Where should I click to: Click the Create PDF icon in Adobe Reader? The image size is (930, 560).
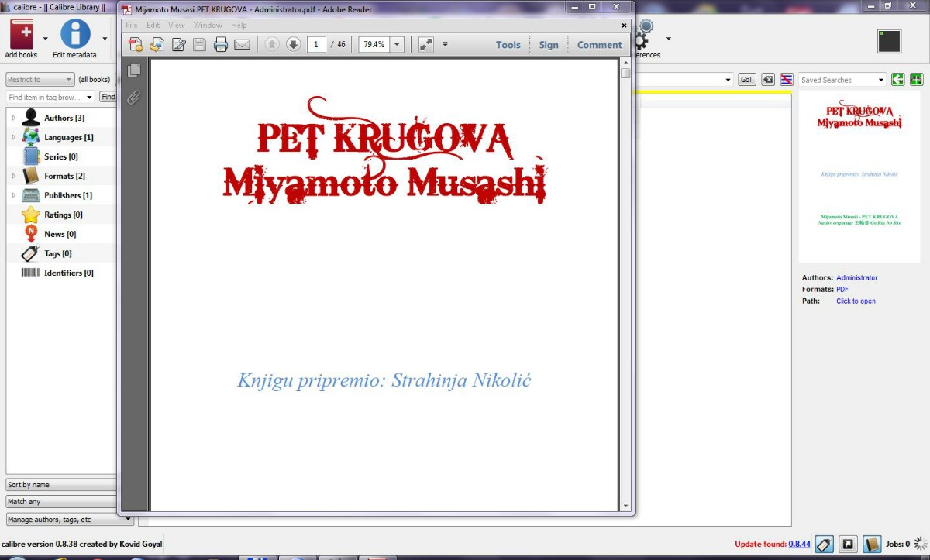(136, 45)
